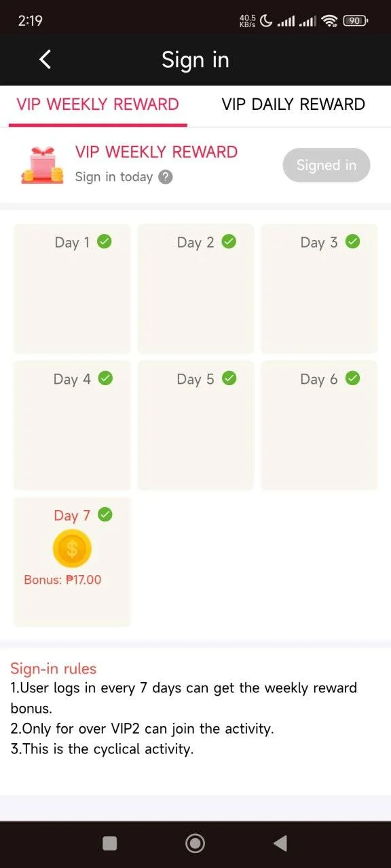This screenshot has width=391, height=868.
Task: Open the Day 4 reward card
Action: (72, 425)
